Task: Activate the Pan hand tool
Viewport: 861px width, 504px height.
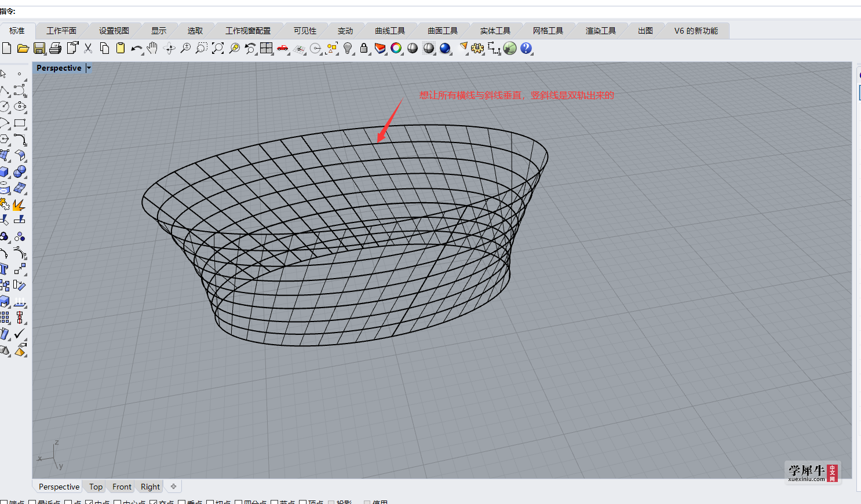Action: (x=152, y=48)
